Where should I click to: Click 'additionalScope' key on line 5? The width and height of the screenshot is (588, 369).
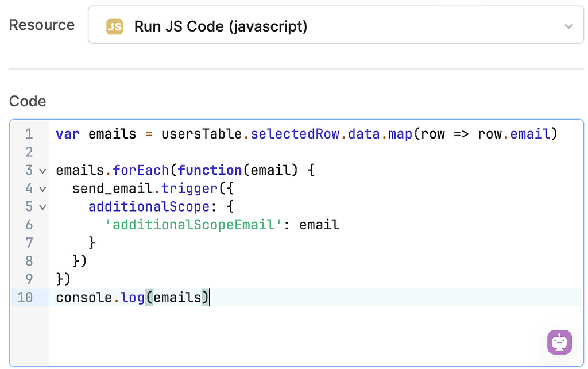pyautogui.click(x=149, y=206)
